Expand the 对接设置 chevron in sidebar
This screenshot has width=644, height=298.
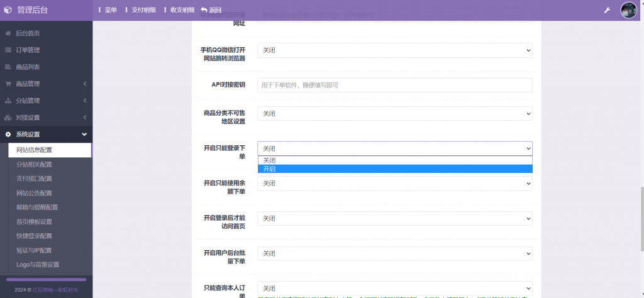pyautogui.click(x=85, y=118)
